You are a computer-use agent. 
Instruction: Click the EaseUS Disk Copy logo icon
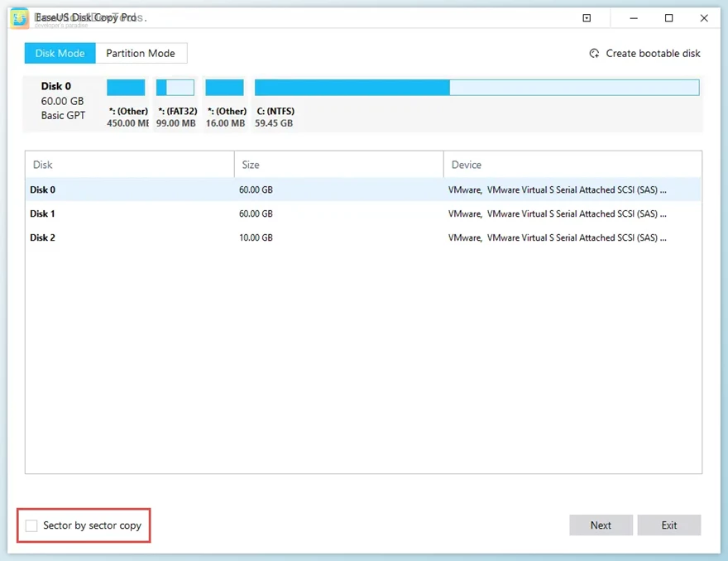(x=18, y=17)
